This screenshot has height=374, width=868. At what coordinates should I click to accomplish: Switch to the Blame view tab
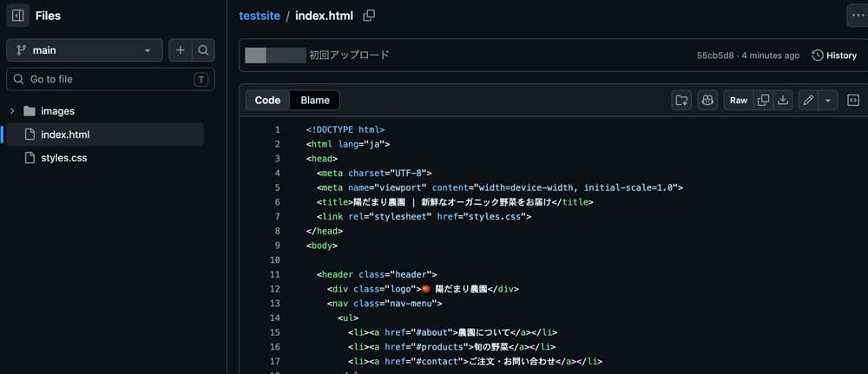tap(315, 101)
